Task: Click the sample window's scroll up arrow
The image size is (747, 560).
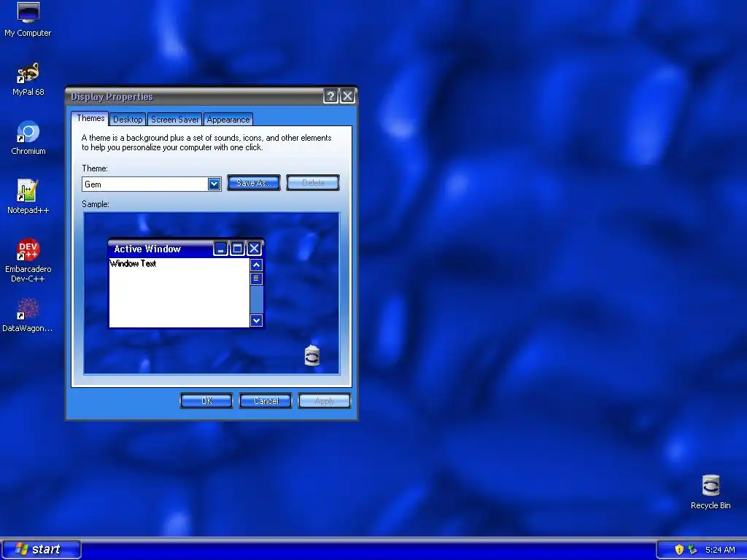Action: click(x=256, y=265)
